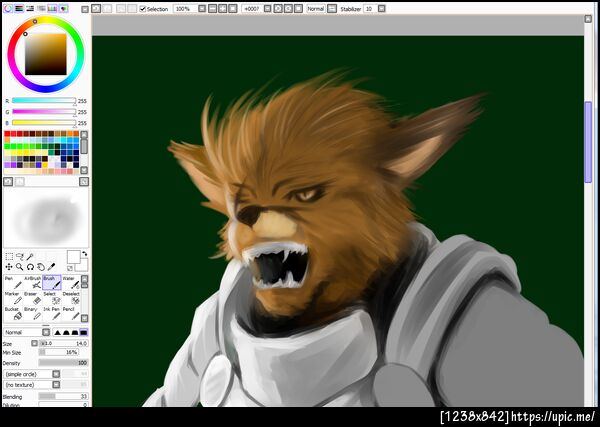This screenshot has width=600, height=427.
Task: Select the magic wand tool
Action: coord(30,256)
